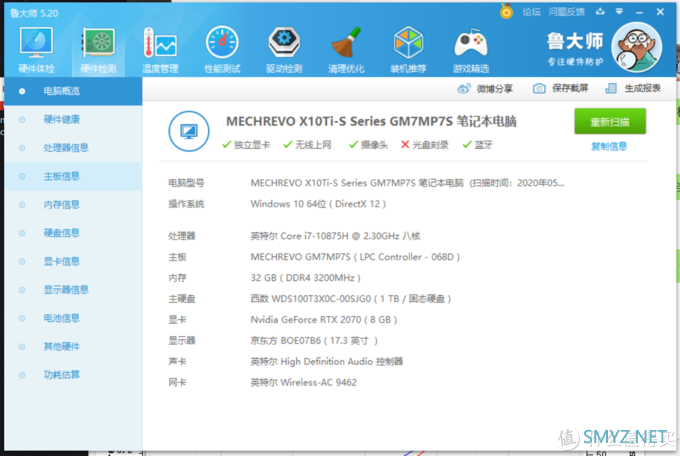680x456 pixels.
Task: Click 保存截屏 save screenshot
Action: pos(570,88)
